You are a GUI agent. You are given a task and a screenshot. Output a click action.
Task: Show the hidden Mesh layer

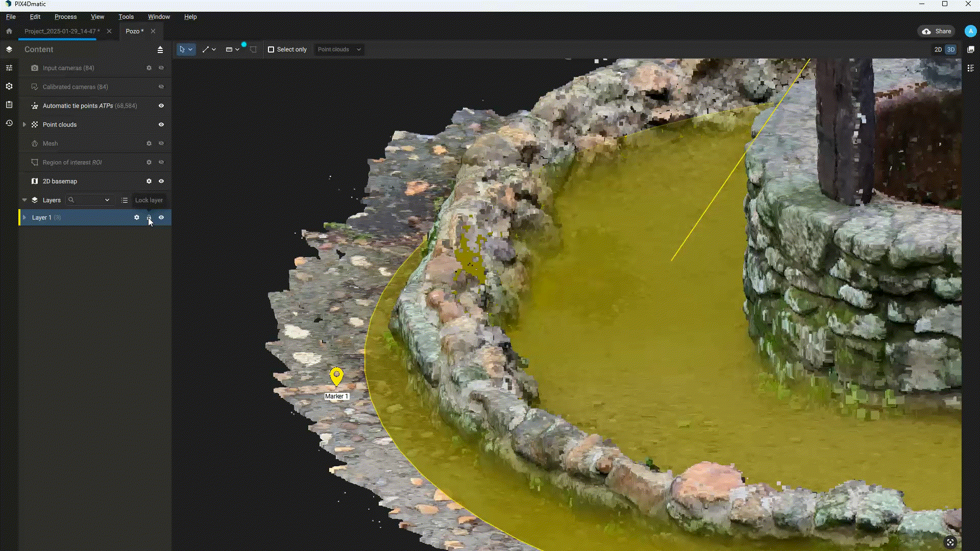click(161, 143)
